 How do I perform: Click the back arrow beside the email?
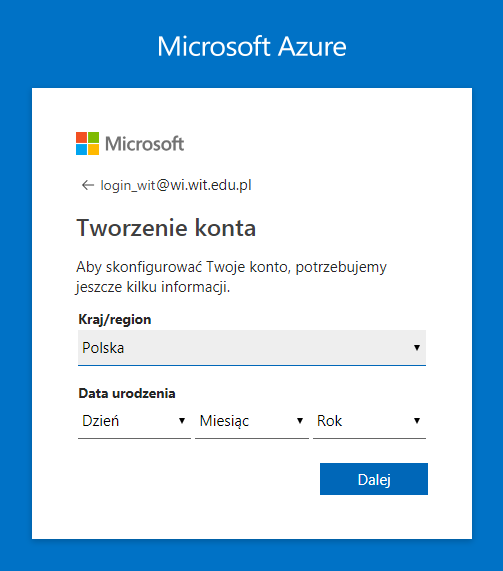click(x=87, y=185)
